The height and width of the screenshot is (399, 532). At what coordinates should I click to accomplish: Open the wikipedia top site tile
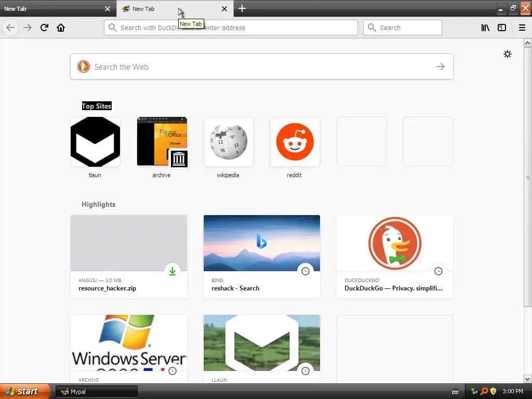(229, 142)
